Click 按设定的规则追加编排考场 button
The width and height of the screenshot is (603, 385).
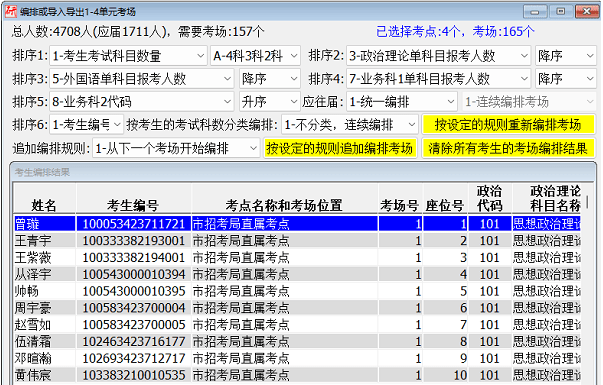[340, 148]
